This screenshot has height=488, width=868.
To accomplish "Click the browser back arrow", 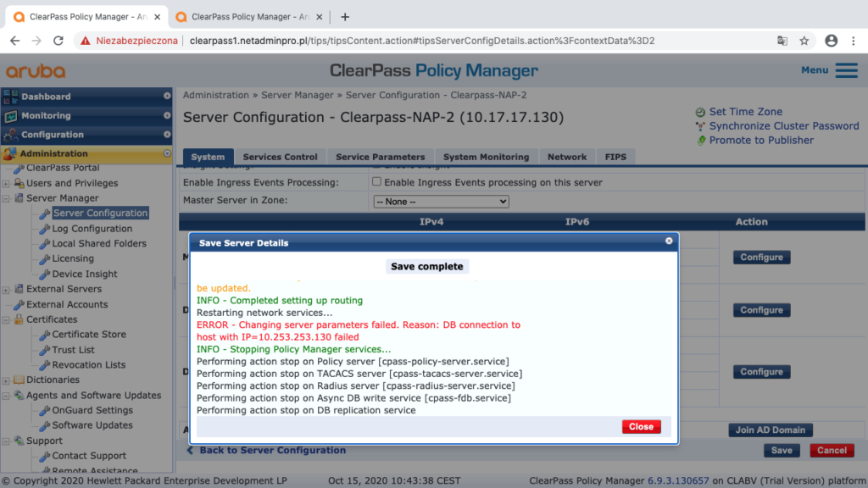I will (x=15, y=41).
